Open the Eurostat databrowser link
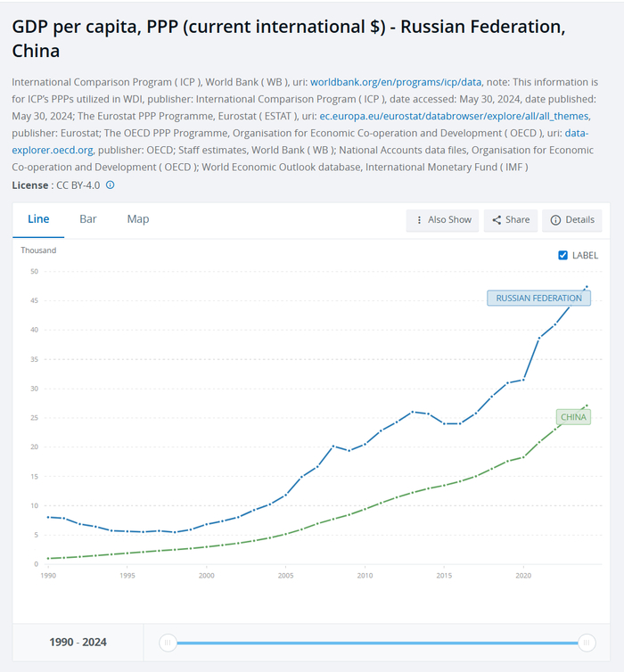Image resolution: width=624 pixels, height=672 pixels. [x=455, y=116]
